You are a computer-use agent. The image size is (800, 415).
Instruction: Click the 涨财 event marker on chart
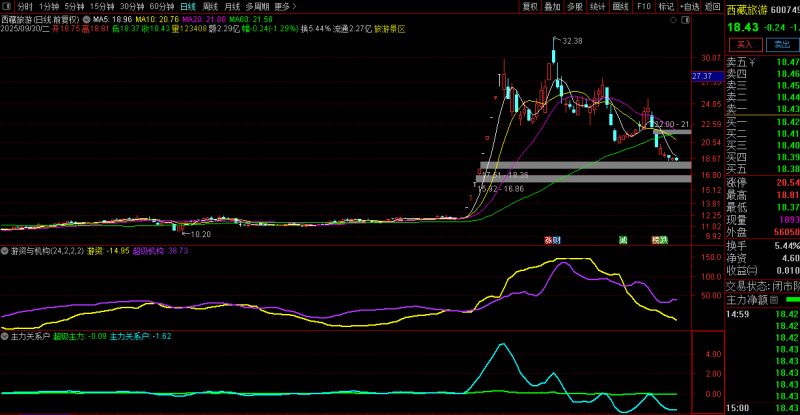click(x=552, y=240)
